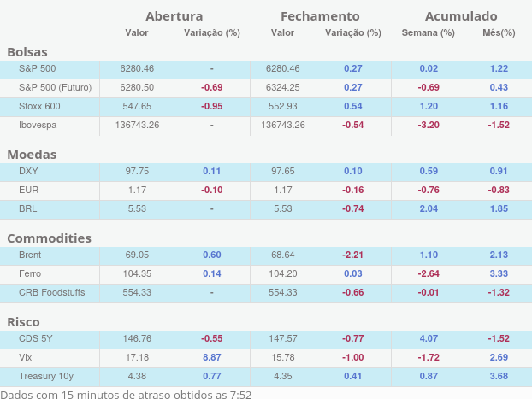Screen dimensions: 532x399
Task: Click the Acumulado column group header
Action: [461, 16]
